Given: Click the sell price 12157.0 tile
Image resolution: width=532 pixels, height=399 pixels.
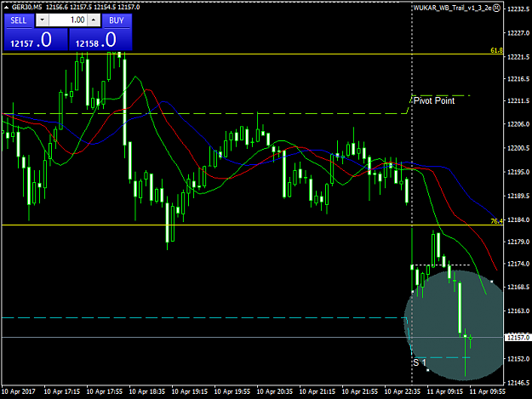Looking at the screenshot, I should pos(36,39).
